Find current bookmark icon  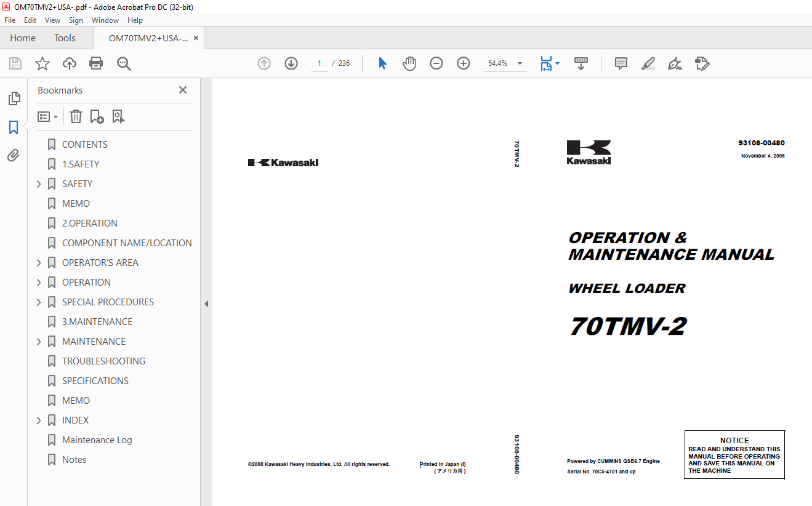[118, 116]
